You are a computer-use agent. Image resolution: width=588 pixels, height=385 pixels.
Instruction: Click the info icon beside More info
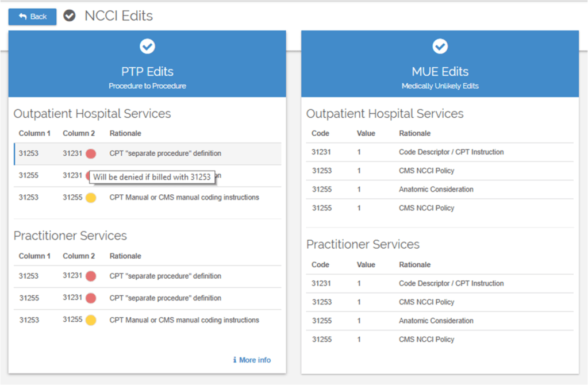click(235, 360)
